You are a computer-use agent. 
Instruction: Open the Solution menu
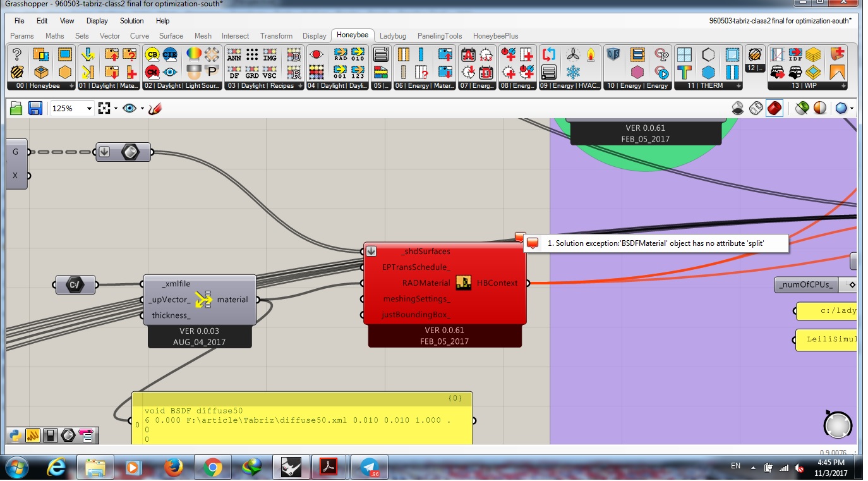[x=131, y=21]
